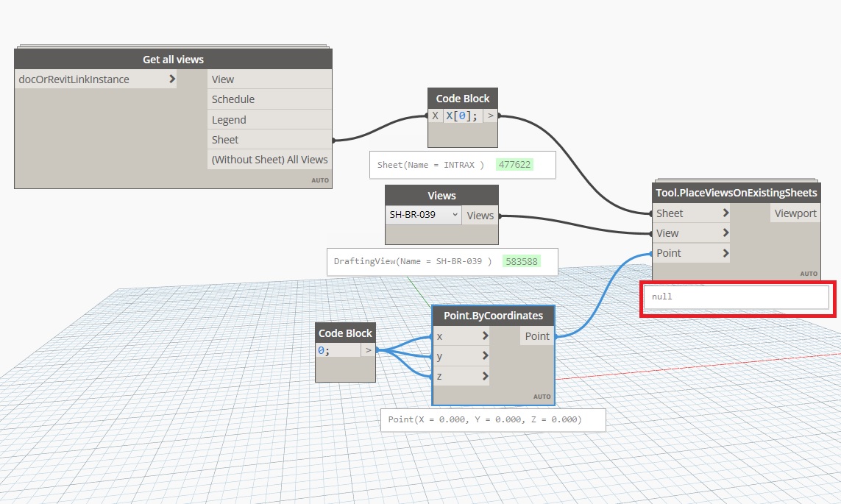Click the x input chevron on Point.ByCoordinates

(486, 336)
